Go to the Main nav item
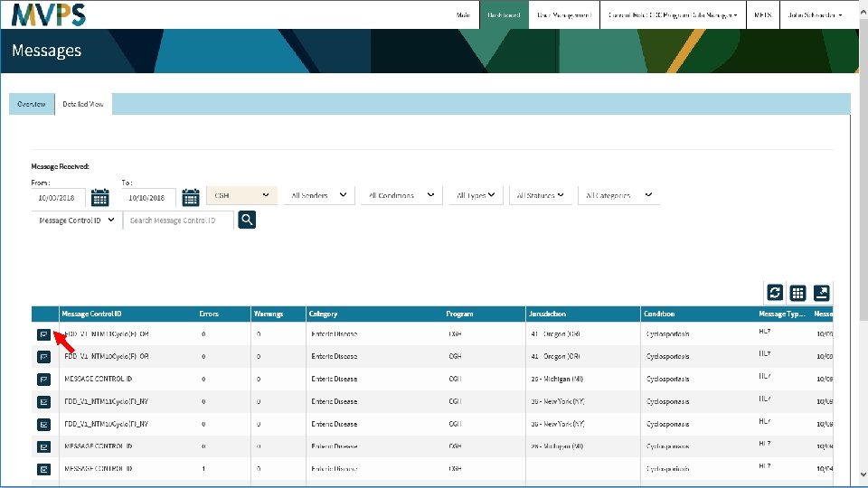The image size is (868, 488). pos(463,15)
